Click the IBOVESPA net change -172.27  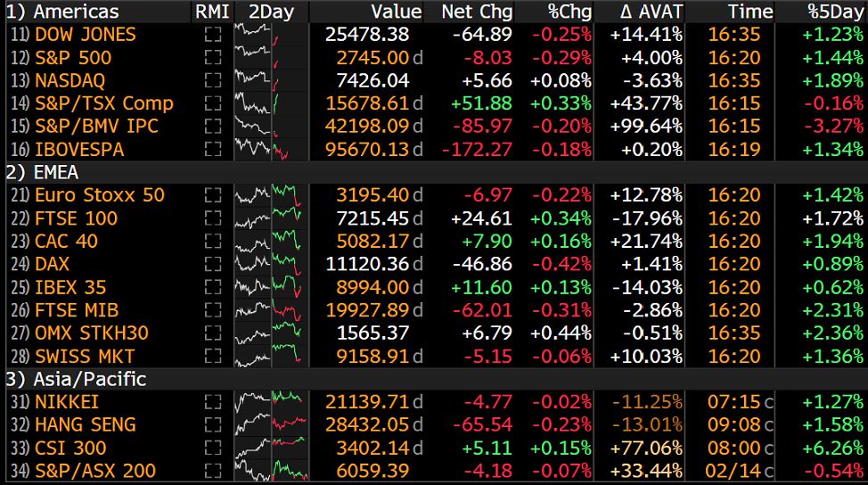click(x=477, y=150)
